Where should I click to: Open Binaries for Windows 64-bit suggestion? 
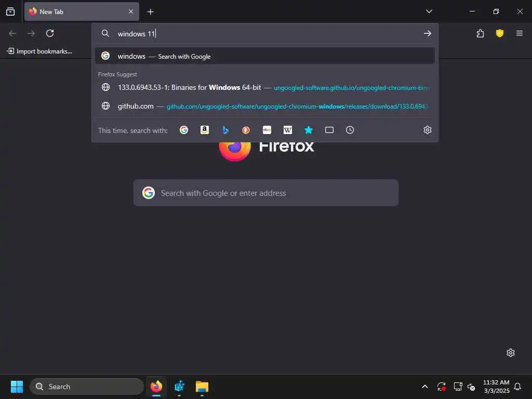(264, 87)
